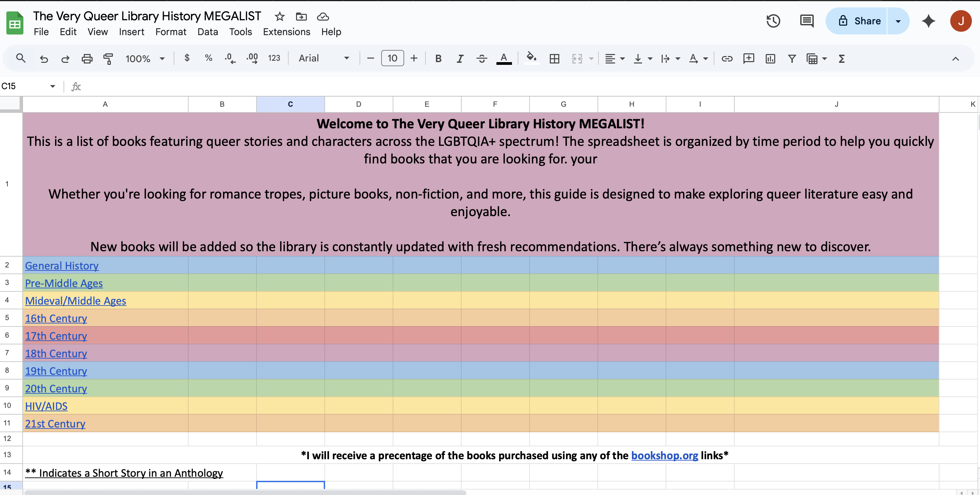Viewport: 980px width, 495px height.
Task: Open the Extensions menu
Action: 287,32
